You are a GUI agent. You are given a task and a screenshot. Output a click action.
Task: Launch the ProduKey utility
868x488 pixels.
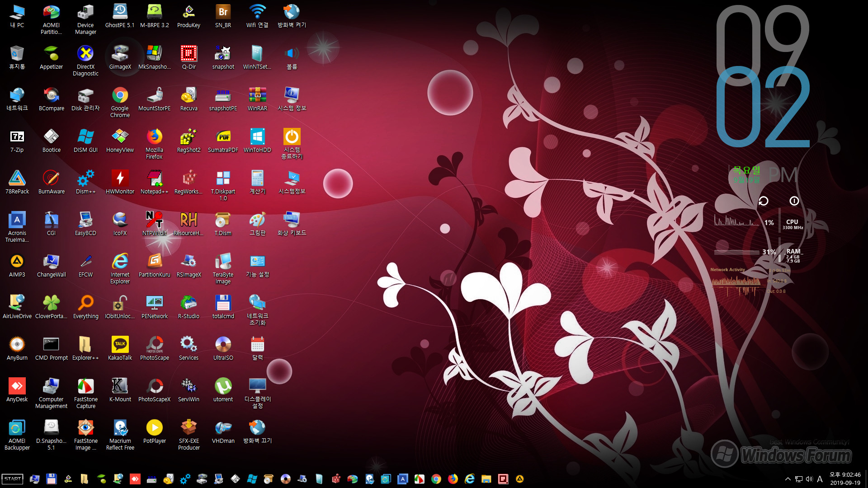click(189, 16)
